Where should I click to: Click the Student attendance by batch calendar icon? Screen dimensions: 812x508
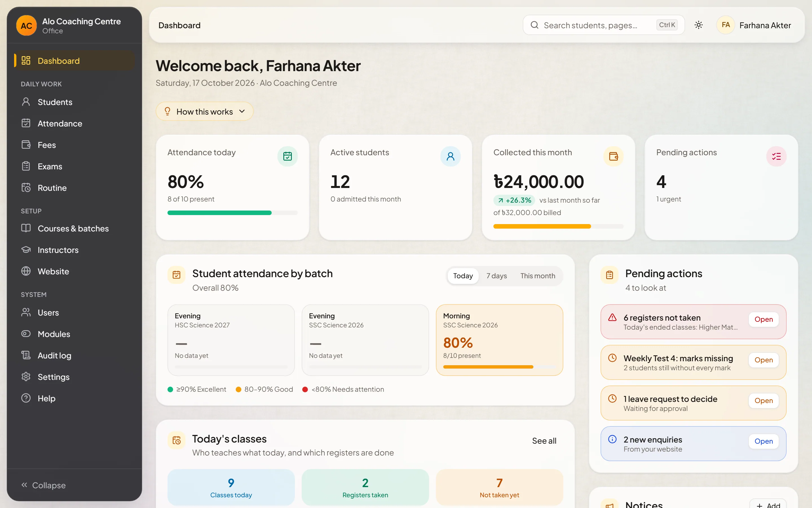tap(176, 275)
